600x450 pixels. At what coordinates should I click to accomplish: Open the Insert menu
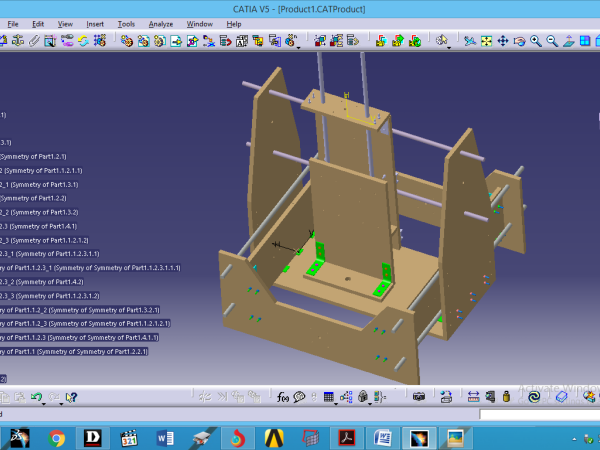tap(95, 24)
